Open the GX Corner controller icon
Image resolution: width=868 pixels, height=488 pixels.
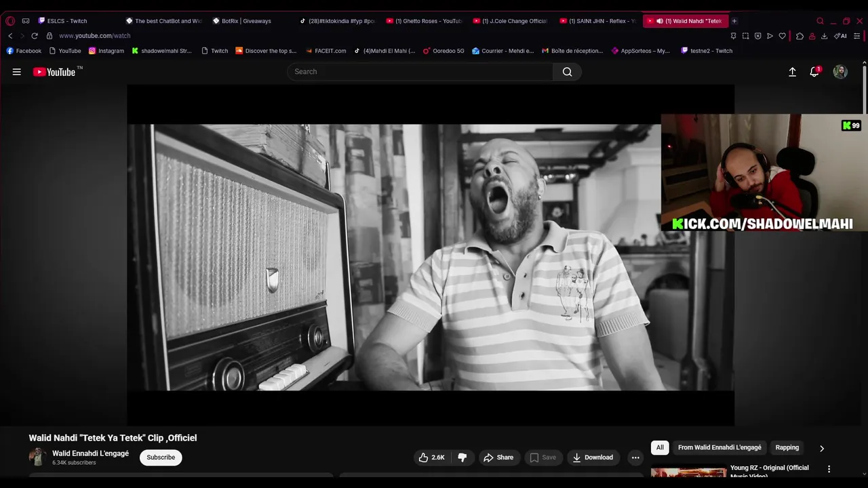pyautogui.click(x=26, y=21)
